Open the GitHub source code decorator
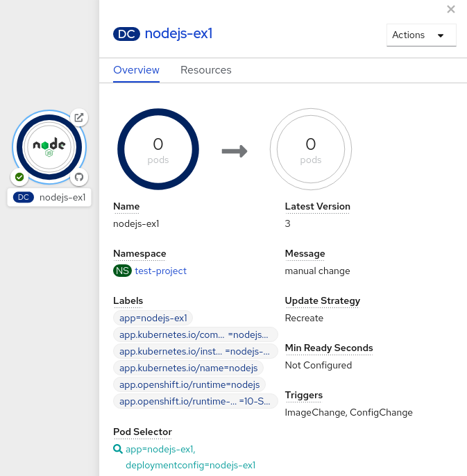 click(79, 177)
